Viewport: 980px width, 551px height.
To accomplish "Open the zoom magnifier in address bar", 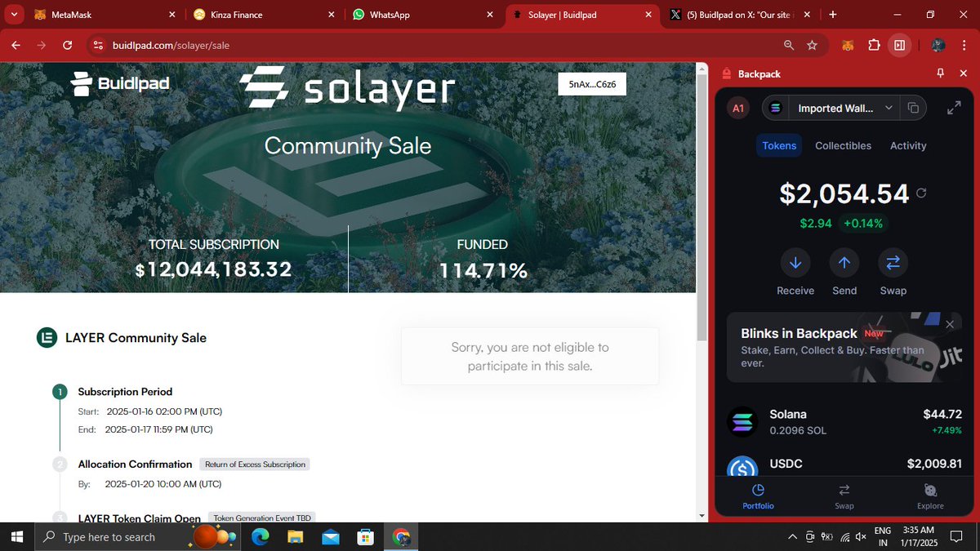I will pyautogui.click(x=789, y=46).
